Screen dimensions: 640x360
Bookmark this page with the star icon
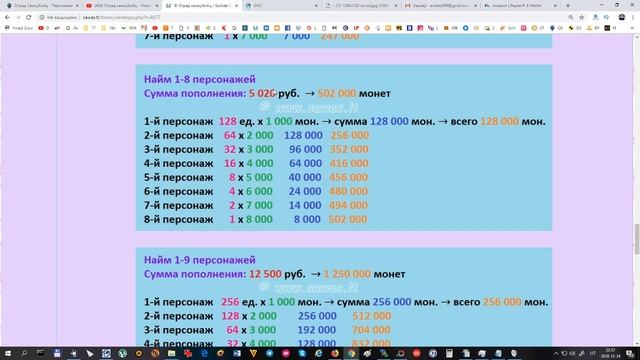pyautogui.click(x=582, y=18)
